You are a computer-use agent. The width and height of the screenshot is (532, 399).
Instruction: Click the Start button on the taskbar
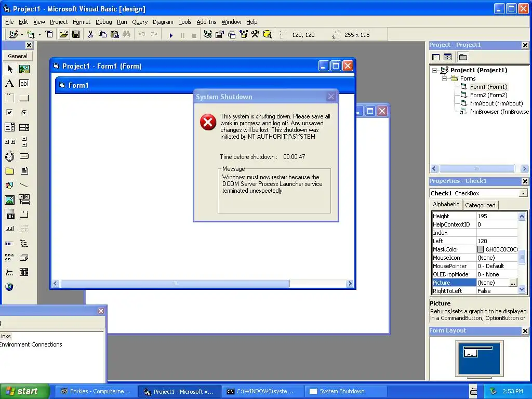coord(24,391)
